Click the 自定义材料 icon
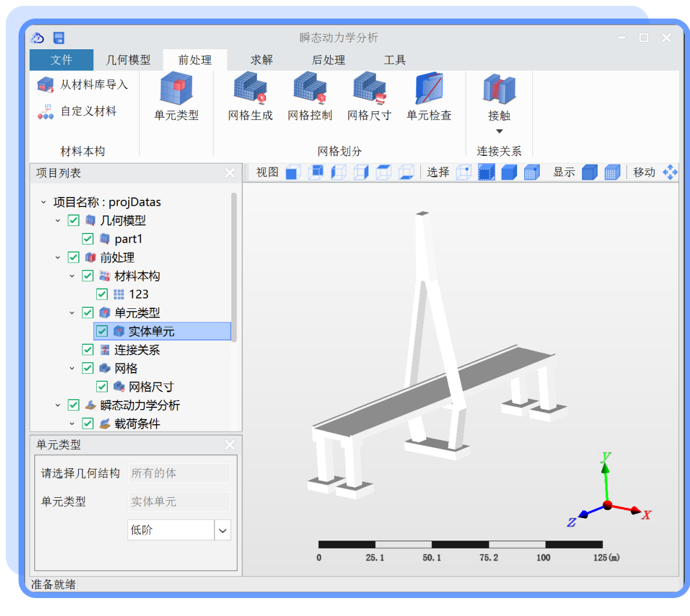This screenshot has height=616, width=690. (x=45, y=112)
